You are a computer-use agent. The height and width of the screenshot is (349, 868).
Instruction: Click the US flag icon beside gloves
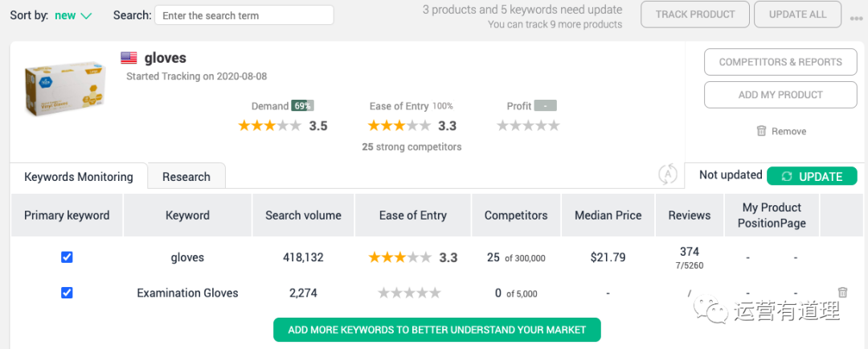(129, 58)
